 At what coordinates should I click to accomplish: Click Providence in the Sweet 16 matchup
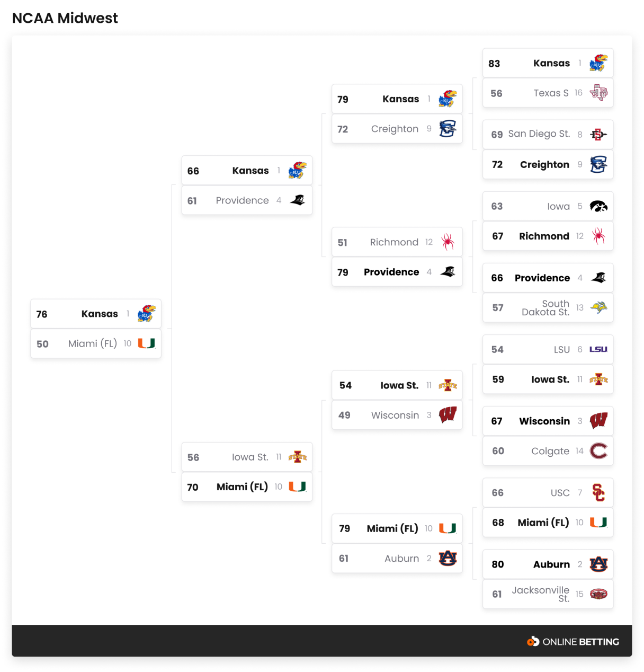242,200
